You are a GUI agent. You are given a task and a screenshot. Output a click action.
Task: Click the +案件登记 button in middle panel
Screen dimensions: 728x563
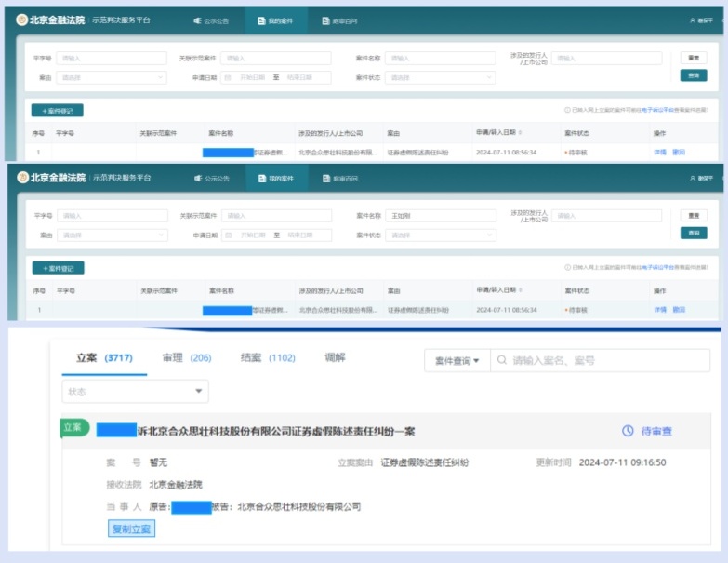(x=58, y=268)
